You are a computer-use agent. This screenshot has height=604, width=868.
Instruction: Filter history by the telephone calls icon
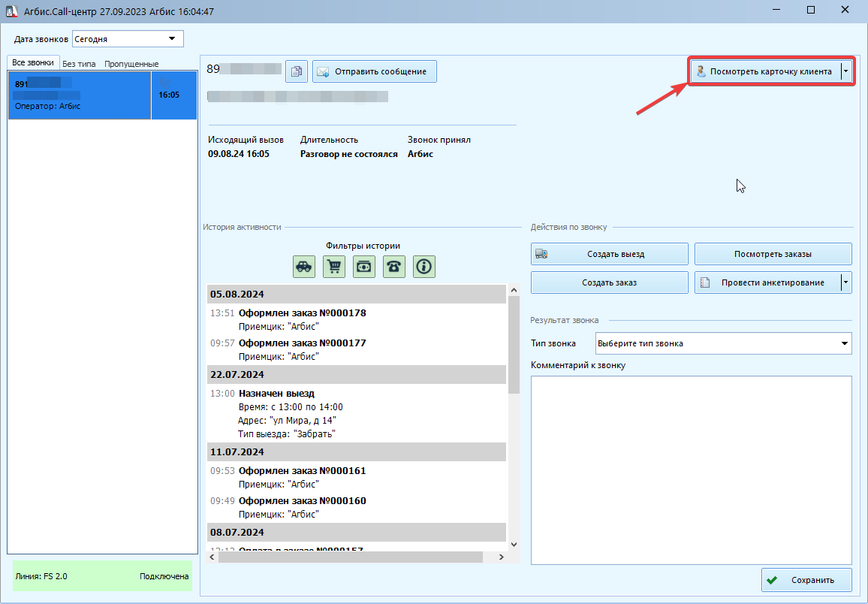point(393,266)
